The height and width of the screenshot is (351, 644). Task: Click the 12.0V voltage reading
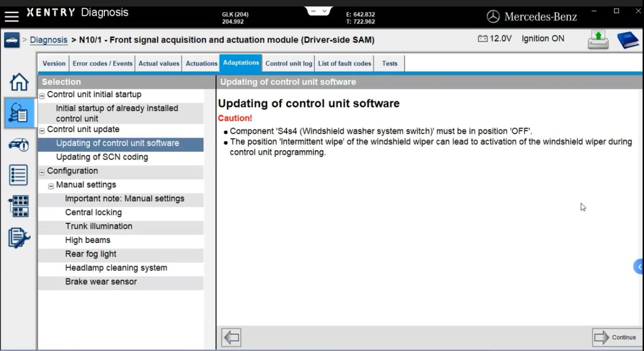click(501, 38)
